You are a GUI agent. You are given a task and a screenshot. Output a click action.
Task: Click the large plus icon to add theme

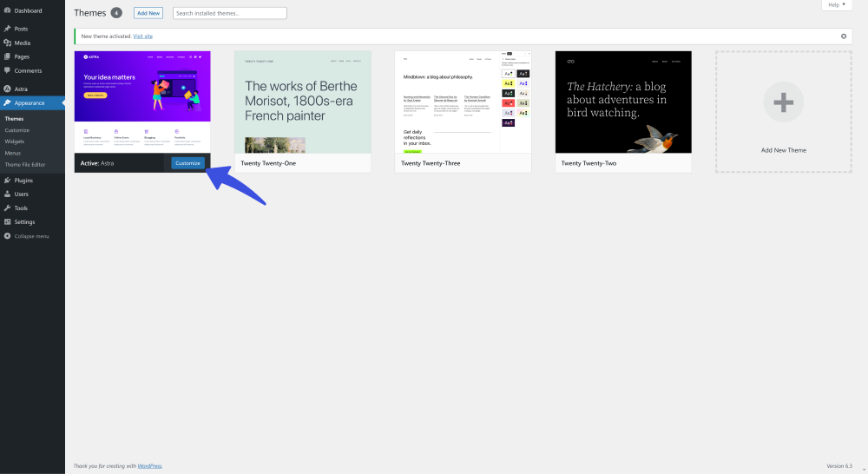[783, 102]
